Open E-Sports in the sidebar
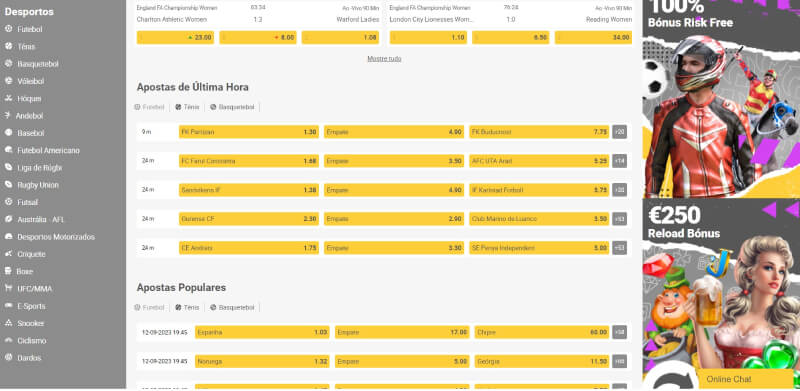 click(31, 306)
